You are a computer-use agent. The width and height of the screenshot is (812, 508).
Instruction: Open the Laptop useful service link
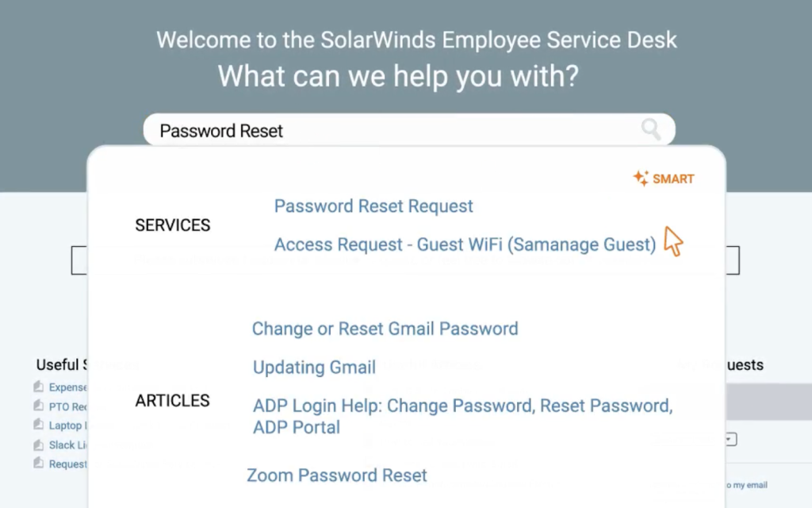pyautogui.click(x=67, y=425)
